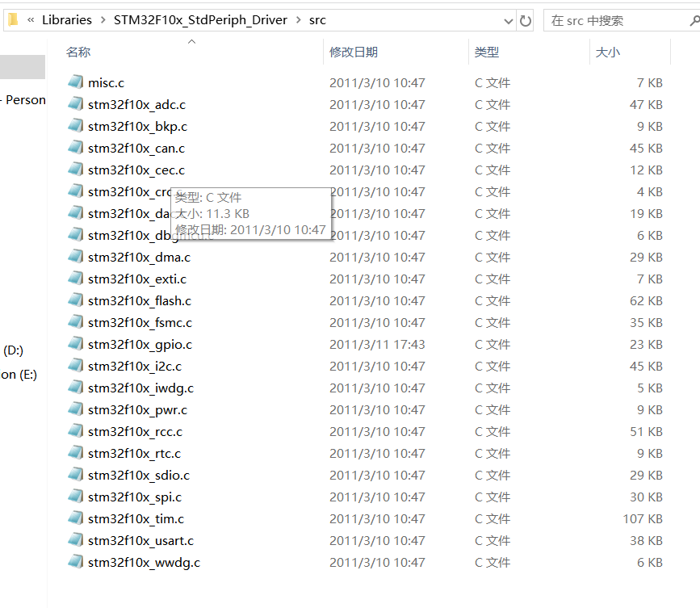Click the 107 KB size cell

coord(643,518)
